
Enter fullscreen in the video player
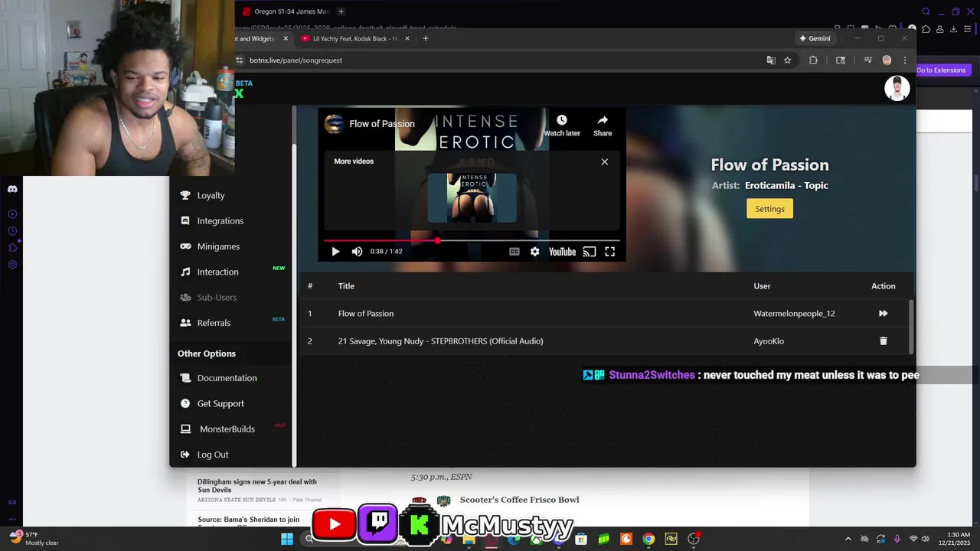[610, 252]
